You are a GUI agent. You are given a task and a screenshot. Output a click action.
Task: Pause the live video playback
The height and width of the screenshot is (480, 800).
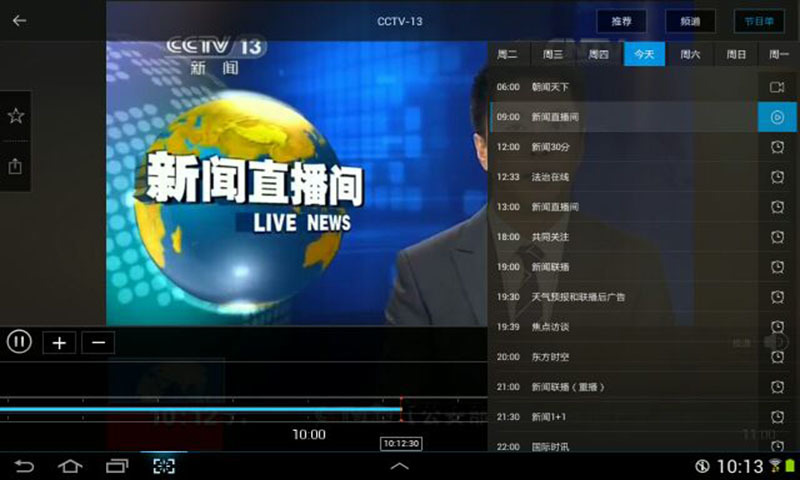19,342
